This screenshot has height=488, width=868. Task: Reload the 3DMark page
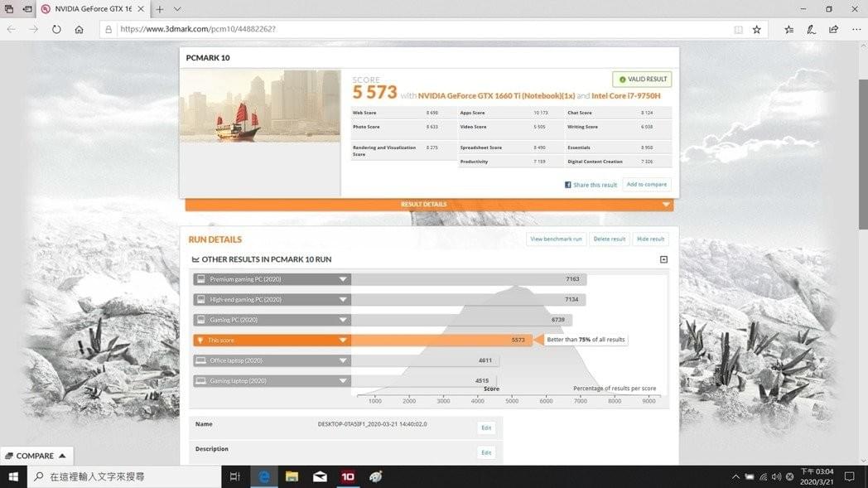pyautogui.click(x=56, y=29)
